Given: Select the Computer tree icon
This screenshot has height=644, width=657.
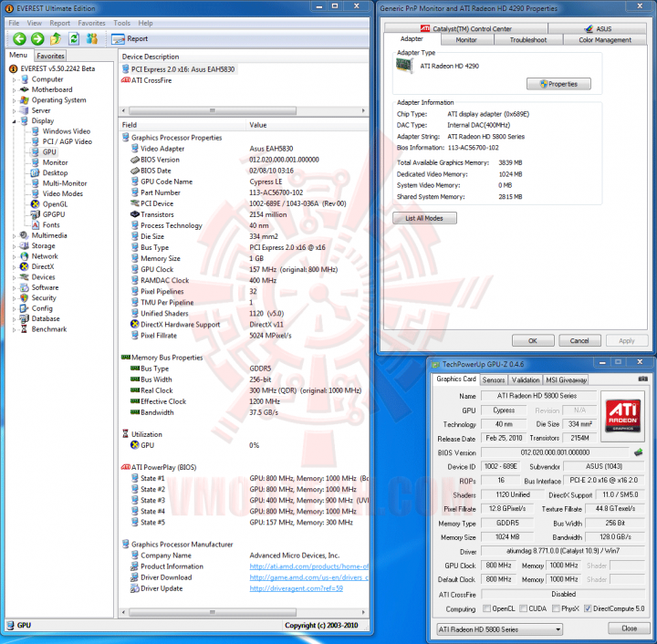Looking at the screenshot, I should point(25,79).
